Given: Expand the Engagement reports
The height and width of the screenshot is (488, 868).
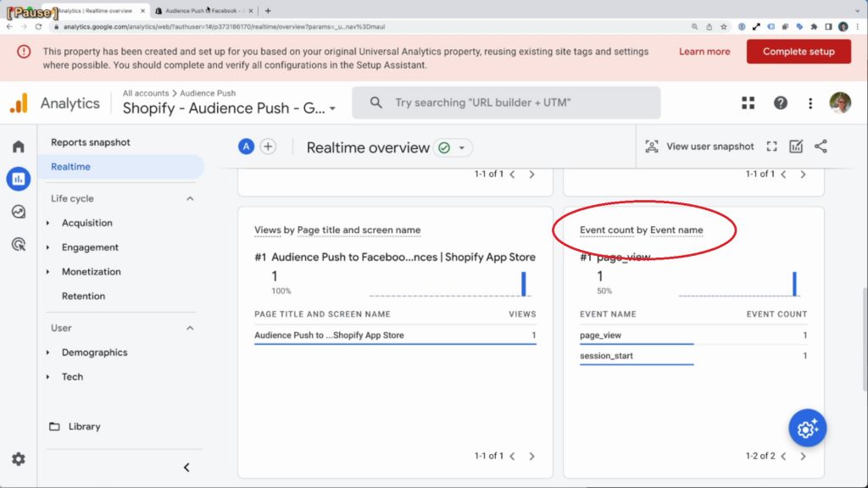Looking at the screenshot, I should click(x=90, y=247).
